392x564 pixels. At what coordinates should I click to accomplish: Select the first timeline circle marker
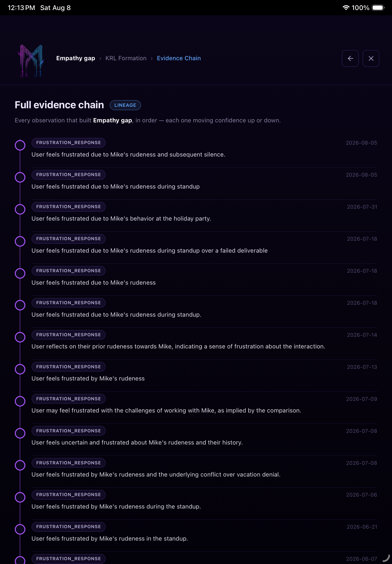click(20, 145)
